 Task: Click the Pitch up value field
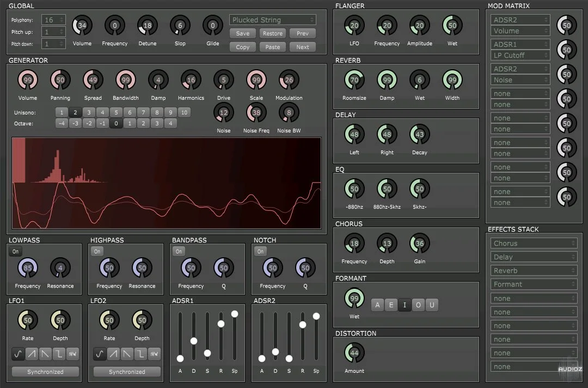point(53,32)
